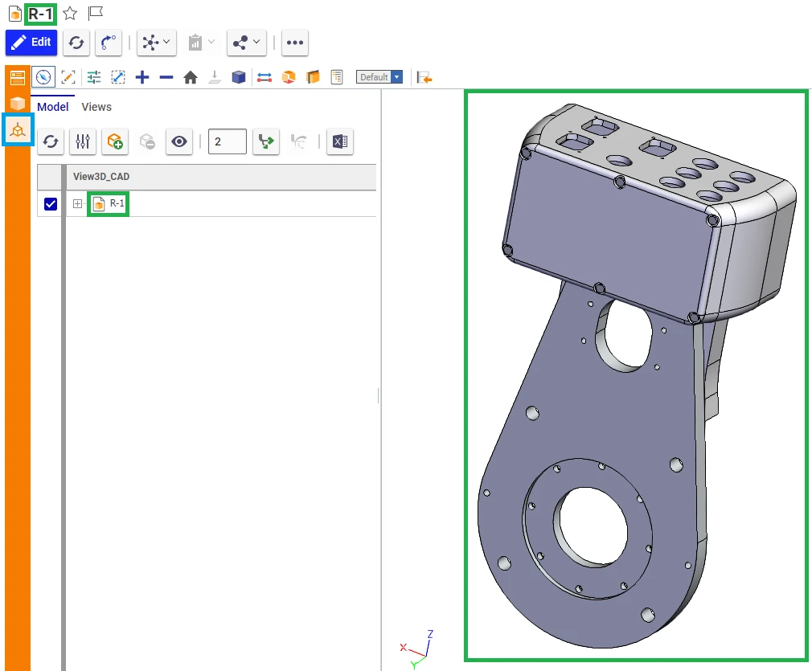Click the document icon before R-1 title
This screenshot has height=671, width=812.
(x=15, y=14)
